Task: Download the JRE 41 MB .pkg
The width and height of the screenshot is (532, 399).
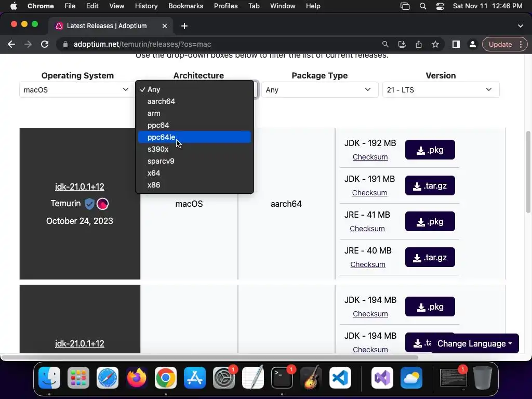Action: (x=430, y=221)
